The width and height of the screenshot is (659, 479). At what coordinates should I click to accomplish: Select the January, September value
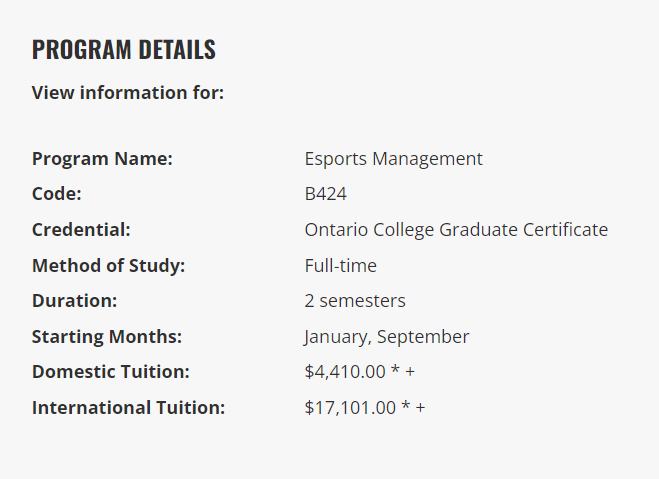coord(387,336)
